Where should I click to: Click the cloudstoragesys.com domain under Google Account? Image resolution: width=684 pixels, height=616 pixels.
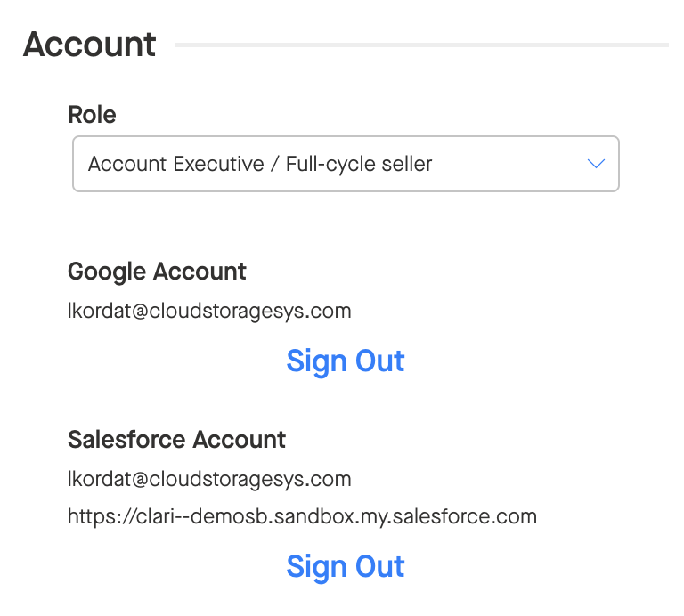click(250, 311)
